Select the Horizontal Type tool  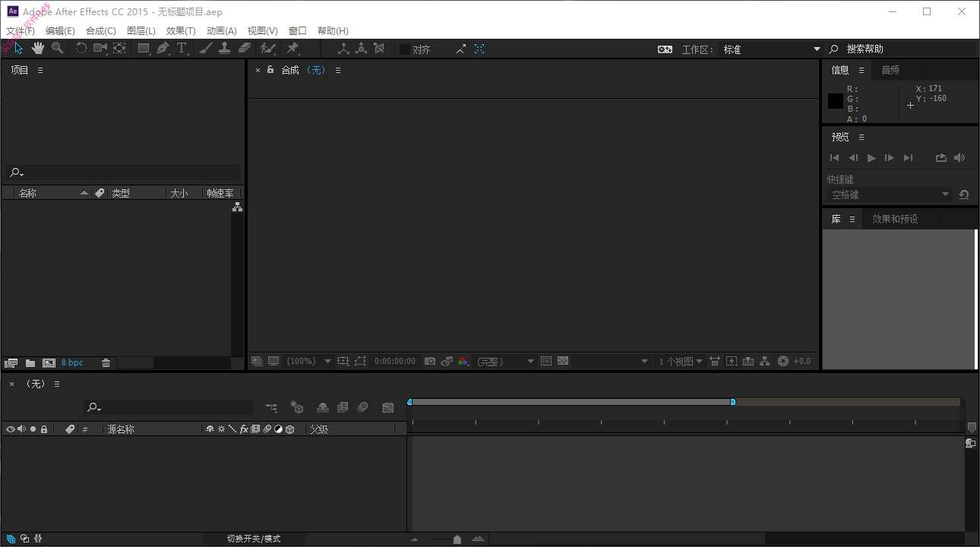tap(182, 49)
